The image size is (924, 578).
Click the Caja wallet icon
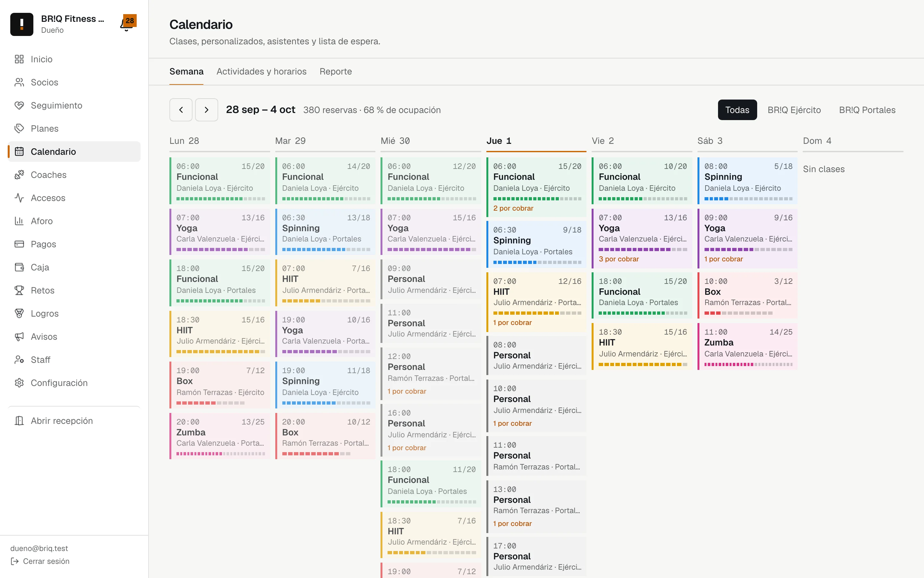pos(19,267)
